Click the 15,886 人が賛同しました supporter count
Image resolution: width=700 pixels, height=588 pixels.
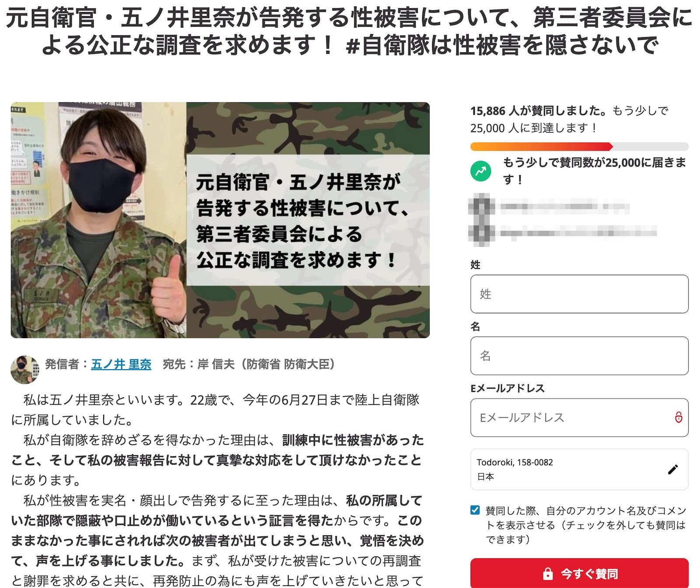click(539, 111)
